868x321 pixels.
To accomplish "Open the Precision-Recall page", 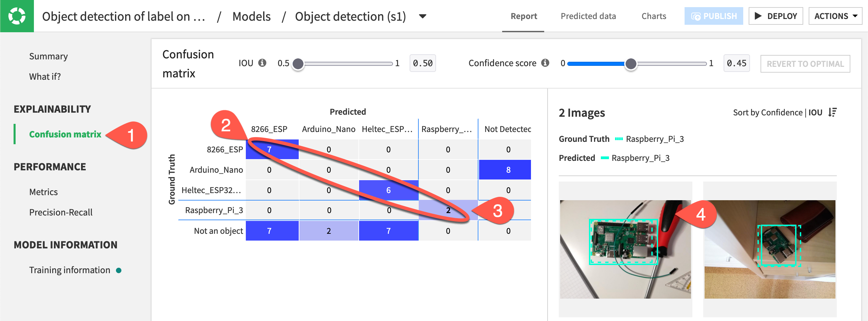I will click(x=61, y=212).
